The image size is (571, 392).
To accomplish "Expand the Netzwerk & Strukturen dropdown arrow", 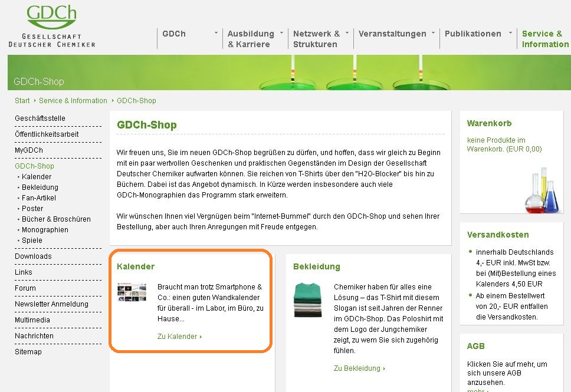I will [347, 33].
